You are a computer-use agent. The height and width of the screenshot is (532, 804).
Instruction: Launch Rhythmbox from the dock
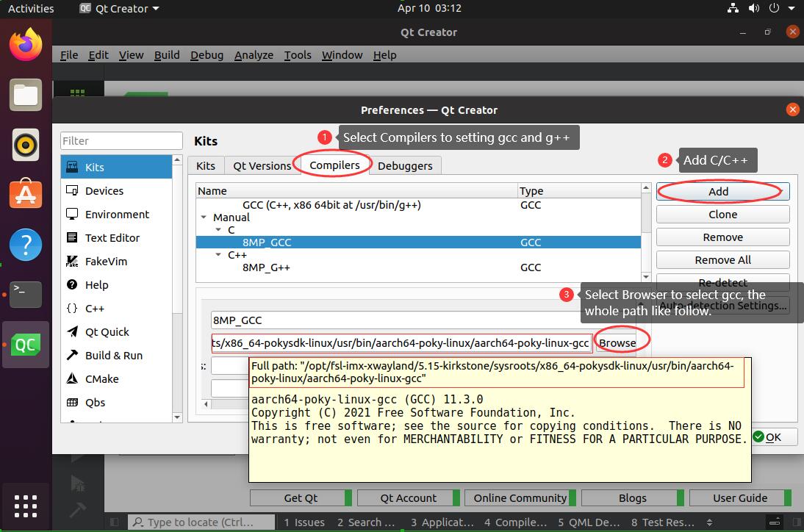coord(26,145)
